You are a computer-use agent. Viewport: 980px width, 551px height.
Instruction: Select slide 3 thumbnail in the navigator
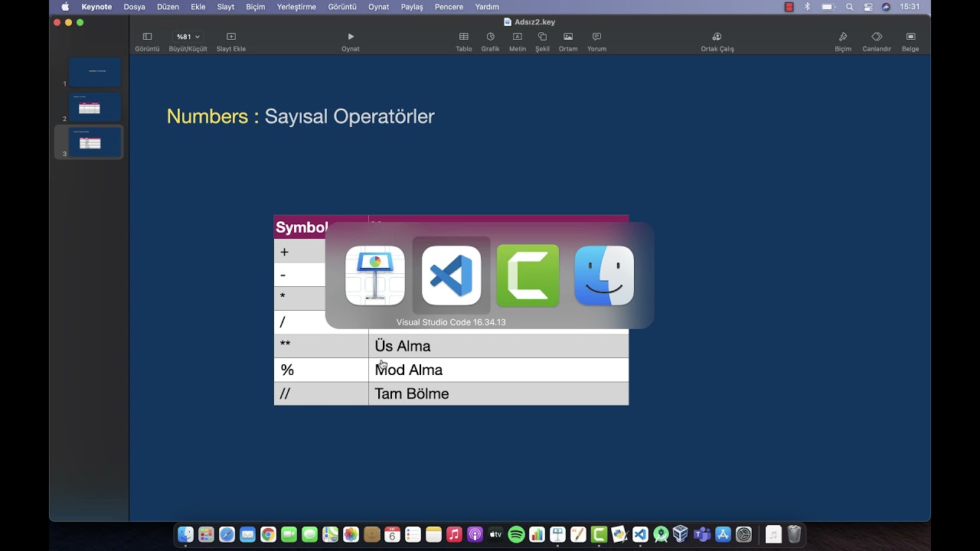tap(96, 142)
